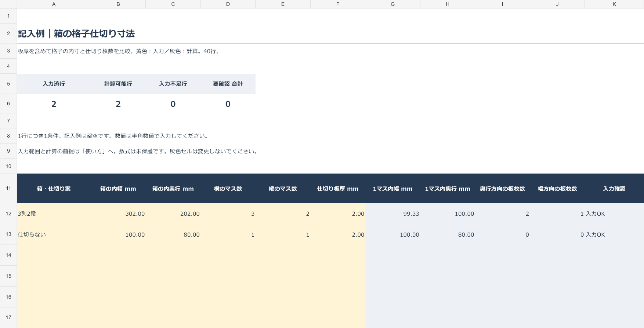644x328 pixels.
Task: Click the title 記入例｜箱の格子仕切り寸法
Action: point(76,34)
